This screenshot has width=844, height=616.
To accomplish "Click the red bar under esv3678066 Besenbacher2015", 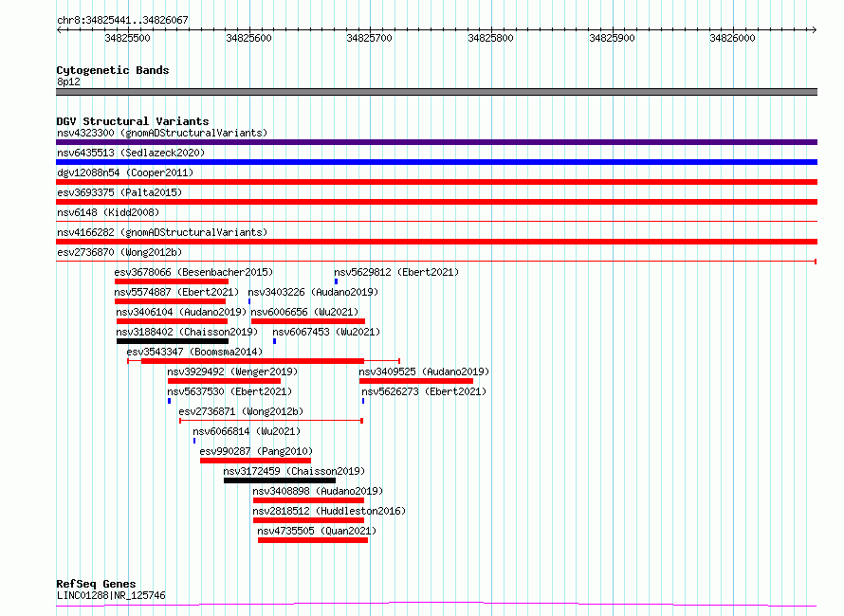I will pos(171,281).
